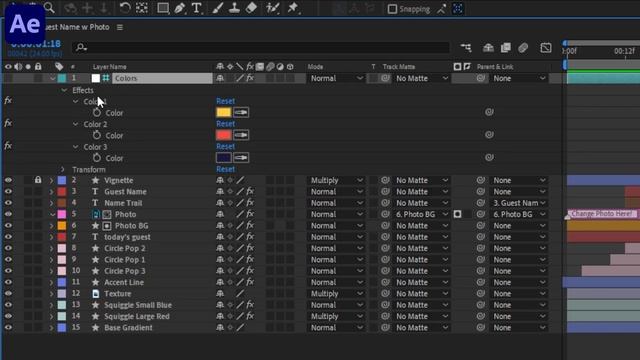Image resolution: width=640 pixels, height=360 pixels.
Task: Click the Layer Name column header
Action: (x=109, y=67)
